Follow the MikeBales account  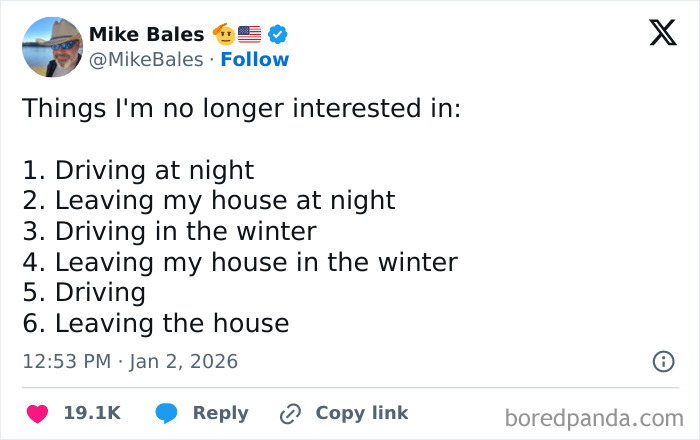pos(254,59)
